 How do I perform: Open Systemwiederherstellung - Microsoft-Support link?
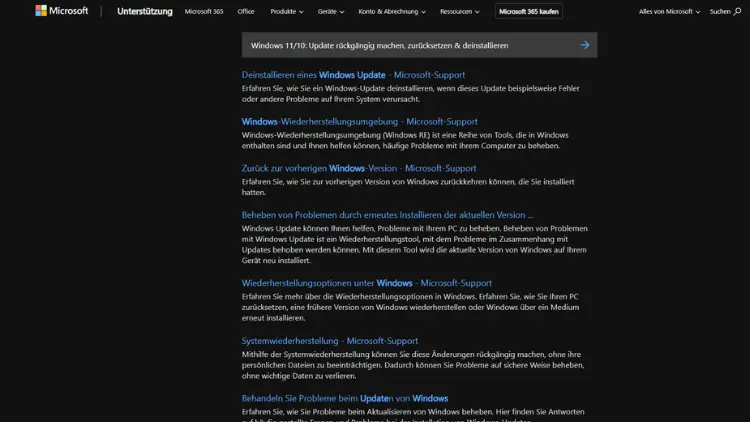pos(330,341)
